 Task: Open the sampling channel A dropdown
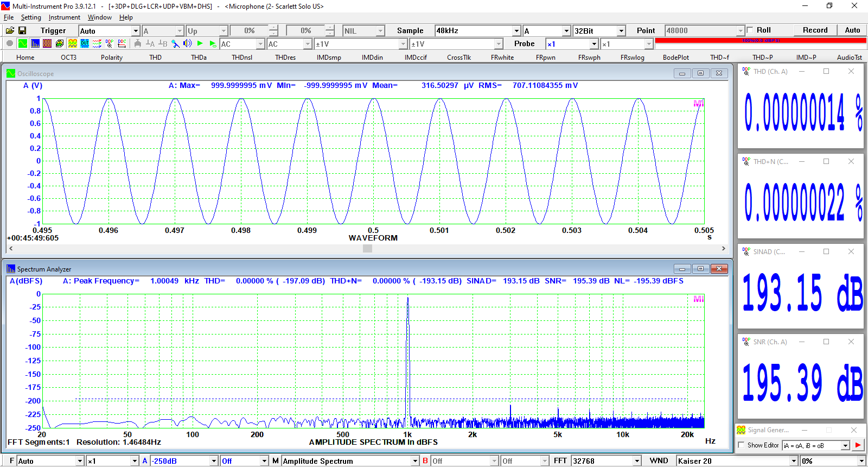(x=546, y=31)
